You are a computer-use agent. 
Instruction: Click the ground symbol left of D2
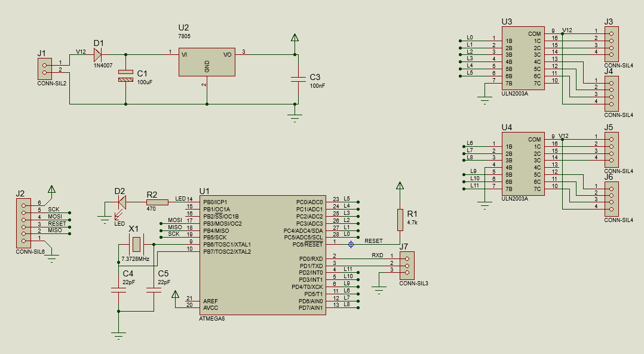point(105,219)
